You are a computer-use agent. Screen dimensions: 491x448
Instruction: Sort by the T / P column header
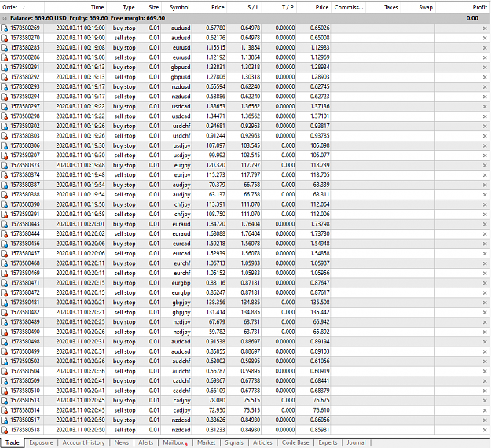279,7
